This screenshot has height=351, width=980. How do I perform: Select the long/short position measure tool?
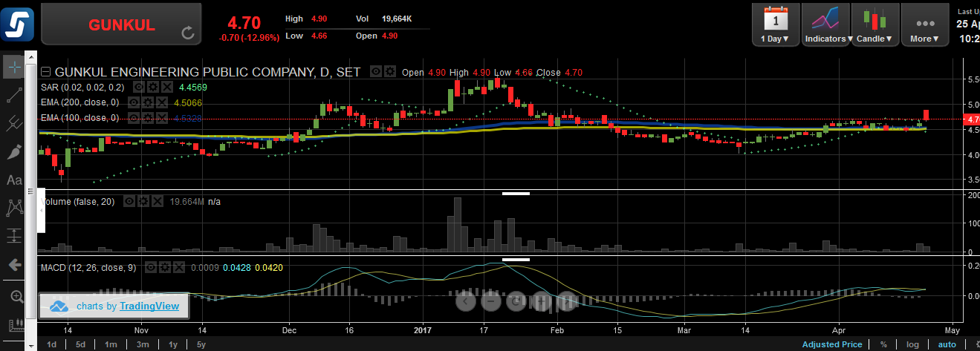pyautogui.click(x=14, y=236)
